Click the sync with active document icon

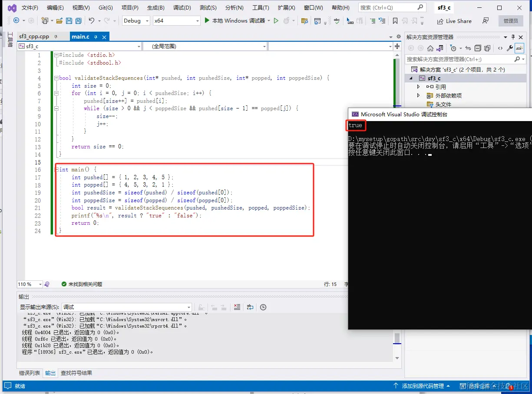(468, 48)
